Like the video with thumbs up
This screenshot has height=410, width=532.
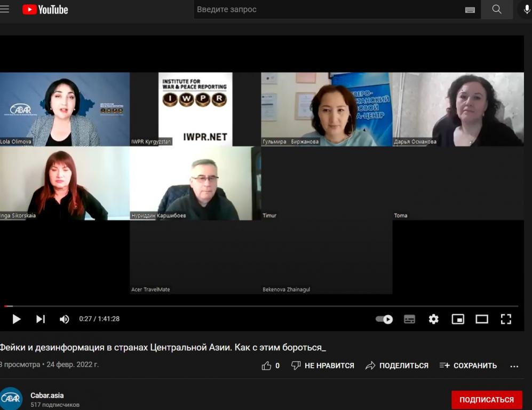pyautogui.click(x=267, y=366)
